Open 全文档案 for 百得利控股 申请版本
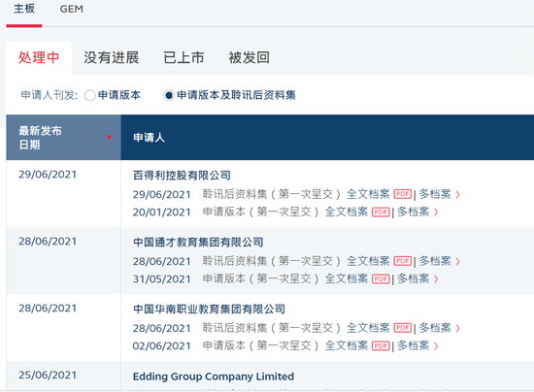Viewport: 534px width, 392px height. [x=347, y=212]
